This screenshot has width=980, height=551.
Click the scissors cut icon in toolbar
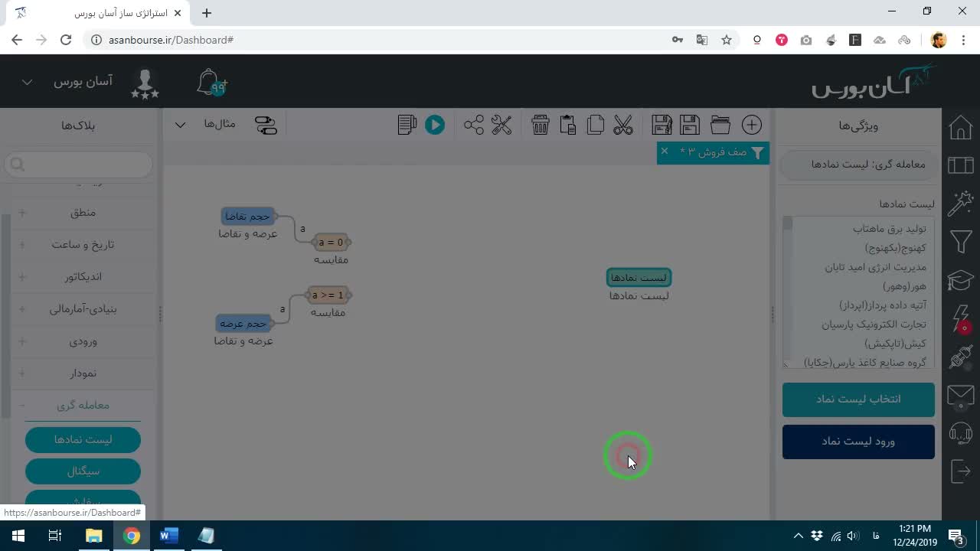click(x=623, y=125)
